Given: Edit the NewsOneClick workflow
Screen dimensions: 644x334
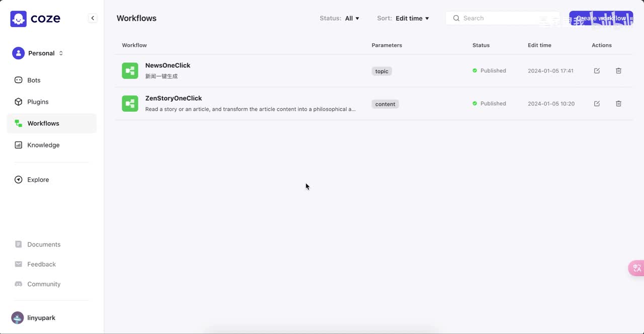Looking at the screenshot, I should pyautogui.click(x=597, y=71).
